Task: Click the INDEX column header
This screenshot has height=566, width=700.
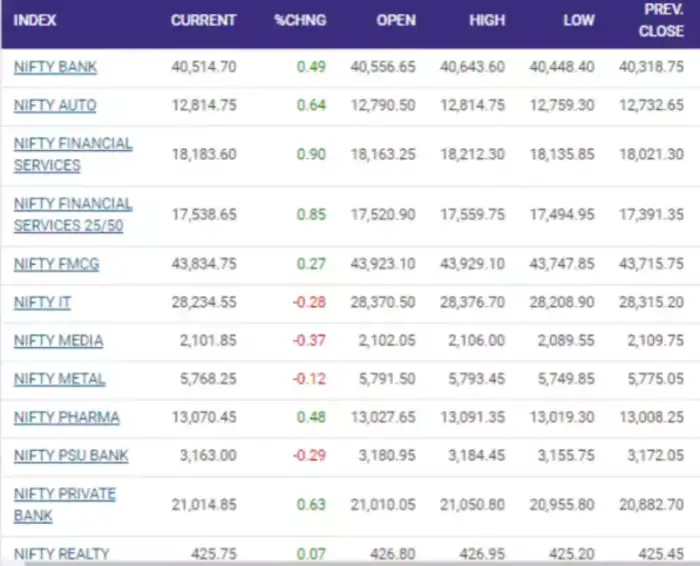Action: point(35,20)
